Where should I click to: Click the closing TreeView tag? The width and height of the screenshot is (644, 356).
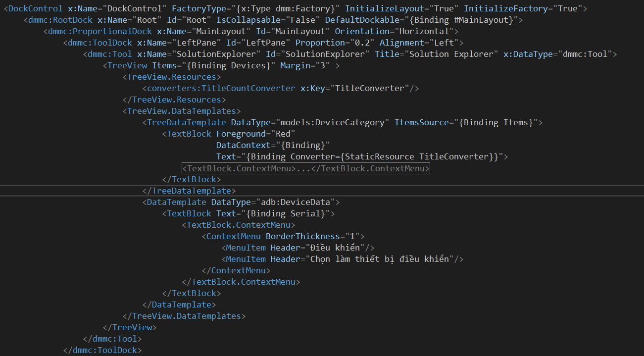click(129, 327)
